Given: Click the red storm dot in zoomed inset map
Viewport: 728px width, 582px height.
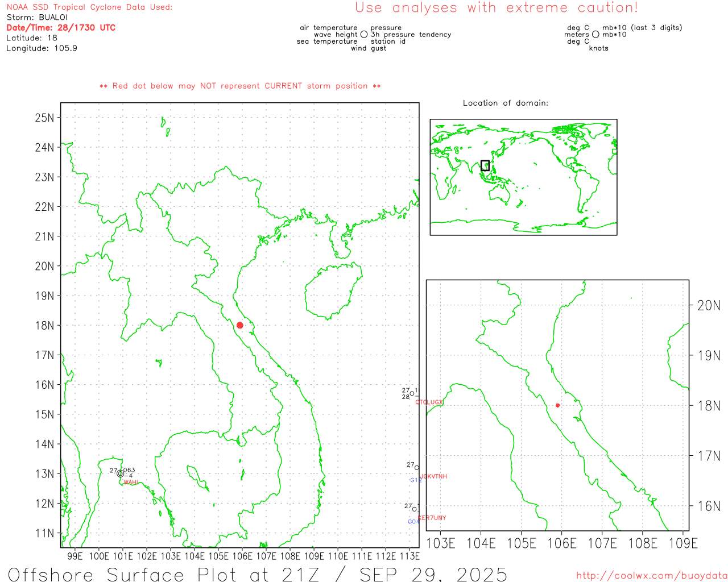Looking at the screenshot, I should pyautogui.click(x=557, y=405).
